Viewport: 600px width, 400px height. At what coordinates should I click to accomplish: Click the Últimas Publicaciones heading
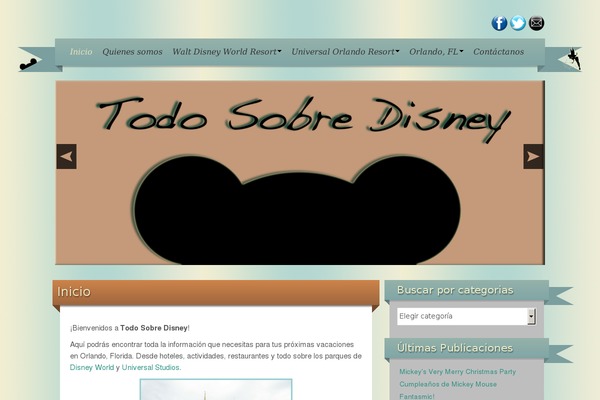click(455, 348)
